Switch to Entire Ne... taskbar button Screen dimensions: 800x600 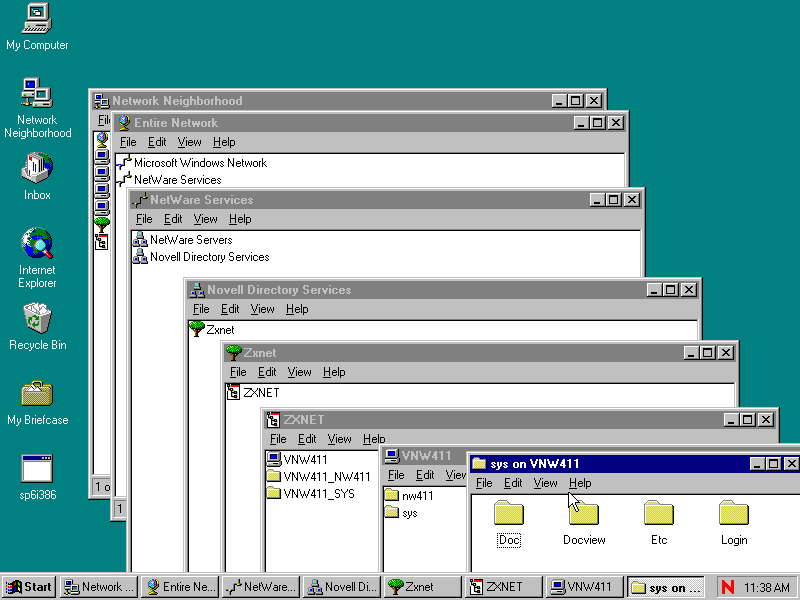click(180, 587)
